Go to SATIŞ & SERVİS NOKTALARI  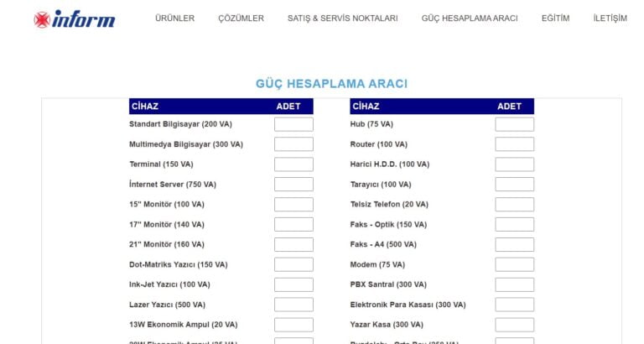click(342, 18)
